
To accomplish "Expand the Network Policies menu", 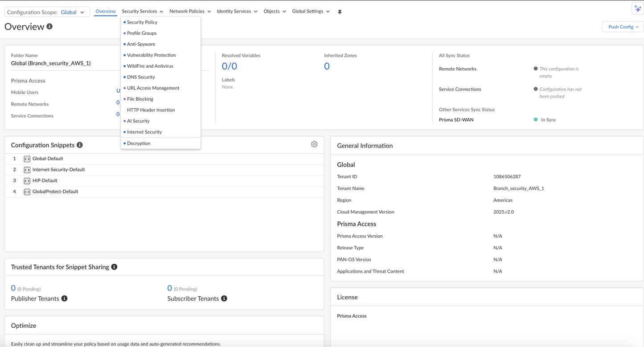I will point(190,12).
